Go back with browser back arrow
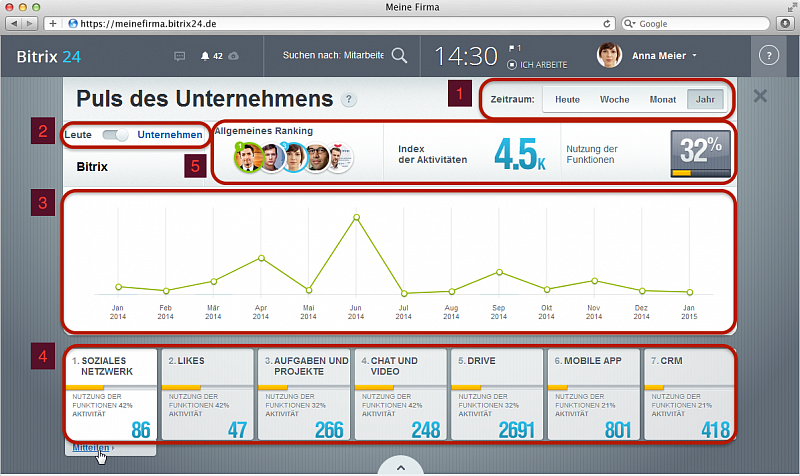 pyautogui.click(x=14, y=23)
